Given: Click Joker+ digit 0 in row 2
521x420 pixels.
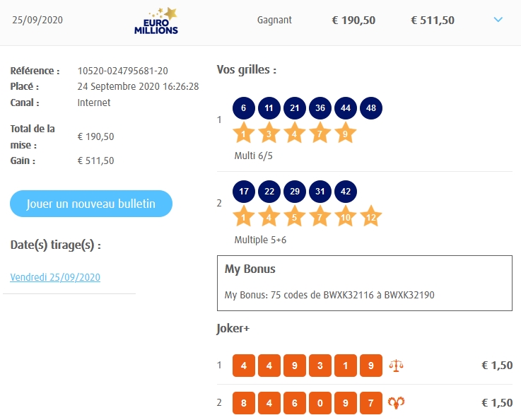Looking at the screenshot, I should coord(320,402).
